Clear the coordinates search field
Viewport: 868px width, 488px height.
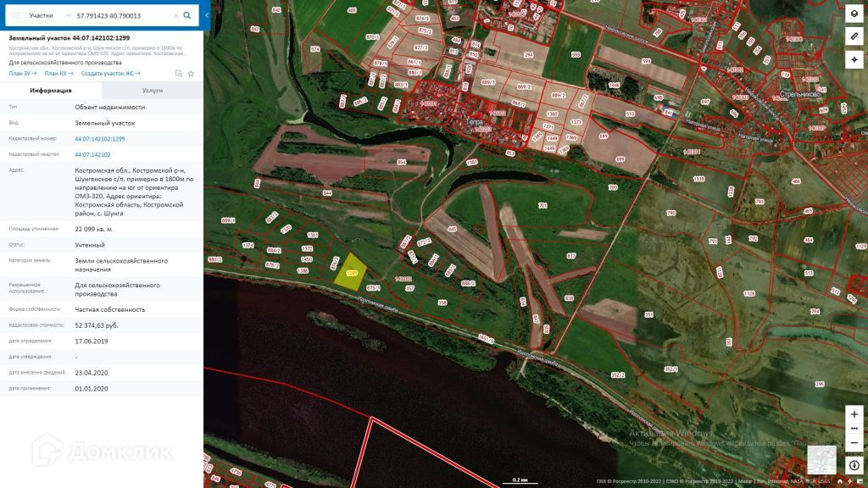coord(176,15)
